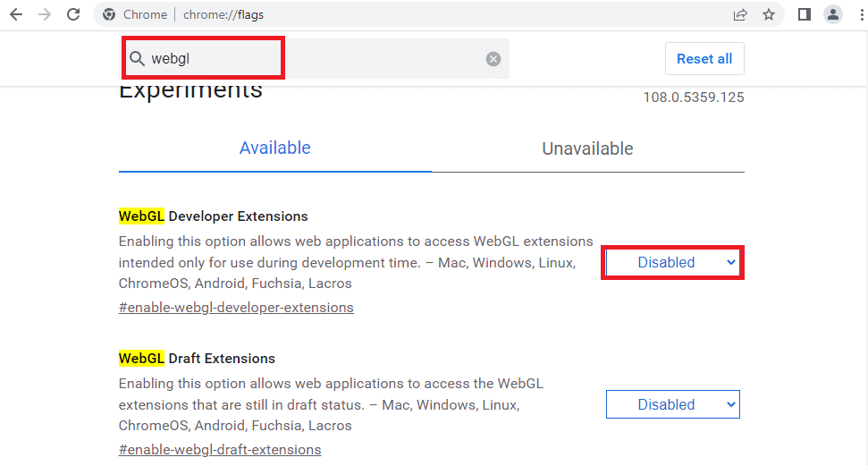Viewport: 868px width, 466px height.
Task: Click the Chrome site info icon
Action: (109, 14)
